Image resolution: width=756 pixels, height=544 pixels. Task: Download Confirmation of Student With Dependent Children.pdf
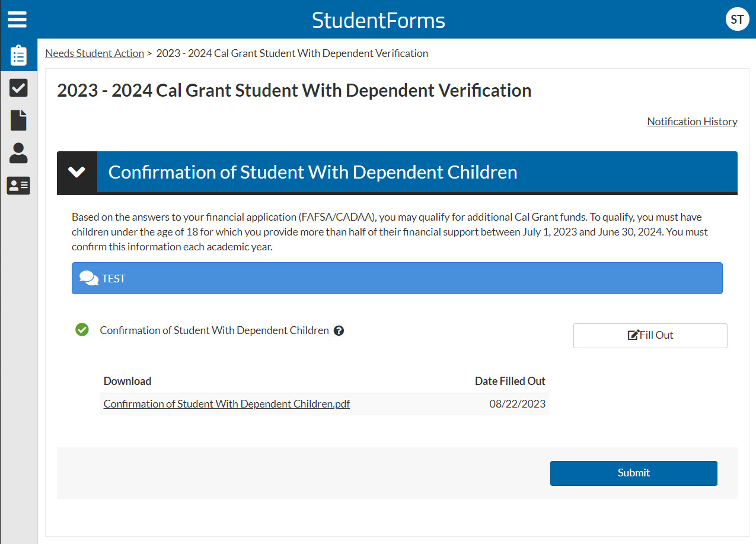(227, 404)
